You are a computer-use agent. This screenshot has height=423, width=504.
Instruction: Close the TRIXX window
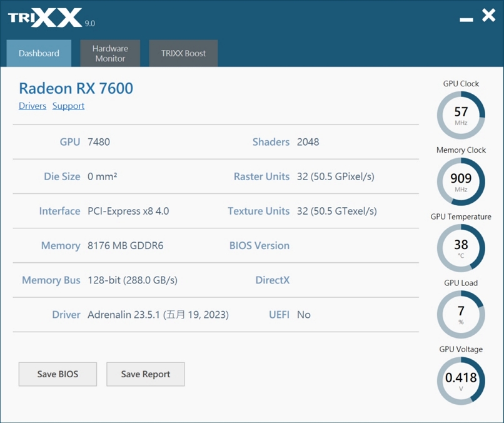click(488, 15)
